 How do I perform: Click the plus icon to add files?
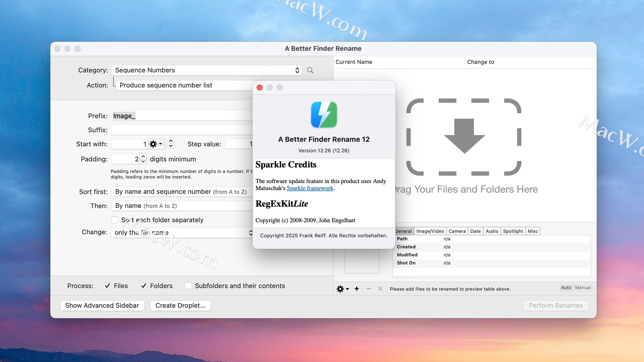coord(357,289)
